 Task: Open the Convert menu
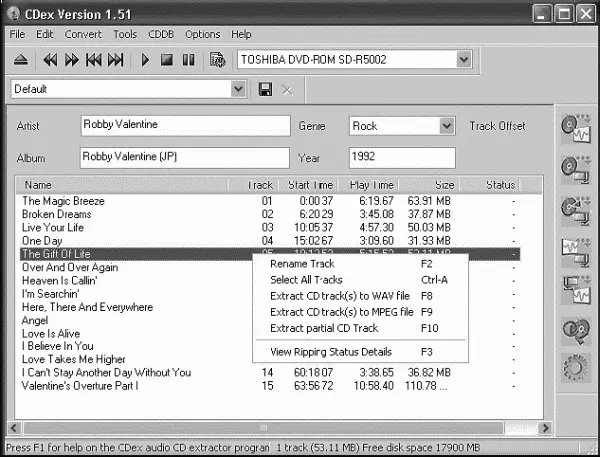coord(83,34)
